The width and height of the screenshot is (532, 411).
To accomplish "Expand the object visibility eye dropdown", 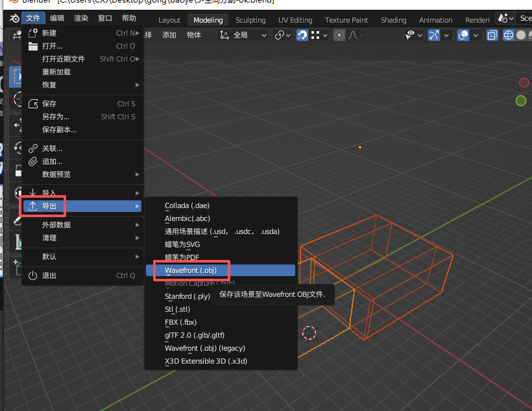I will pyautogui.click(x=413, y=35).
